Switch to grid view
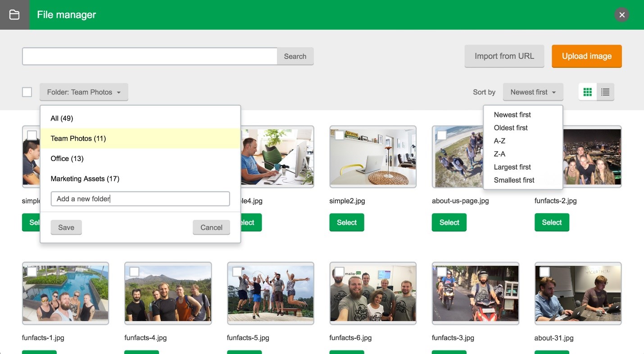 (587, 92)
